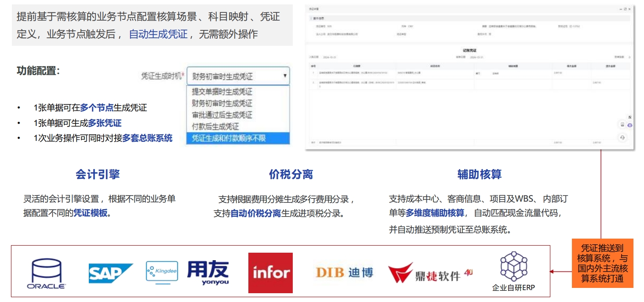Click the Kingdee logo
The image size is (644, 302).
[x=162, y=273]
